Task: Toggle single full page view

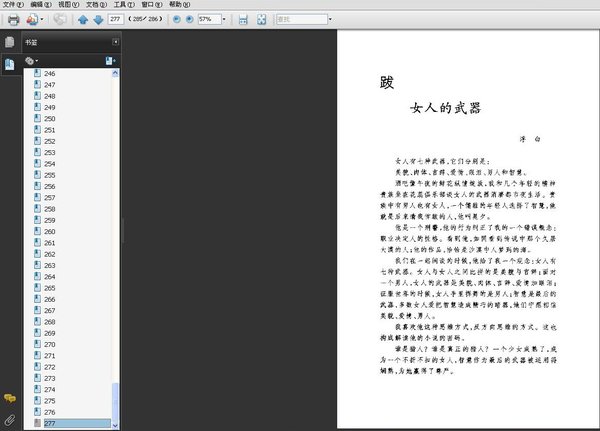Action: tap(261, 19)
